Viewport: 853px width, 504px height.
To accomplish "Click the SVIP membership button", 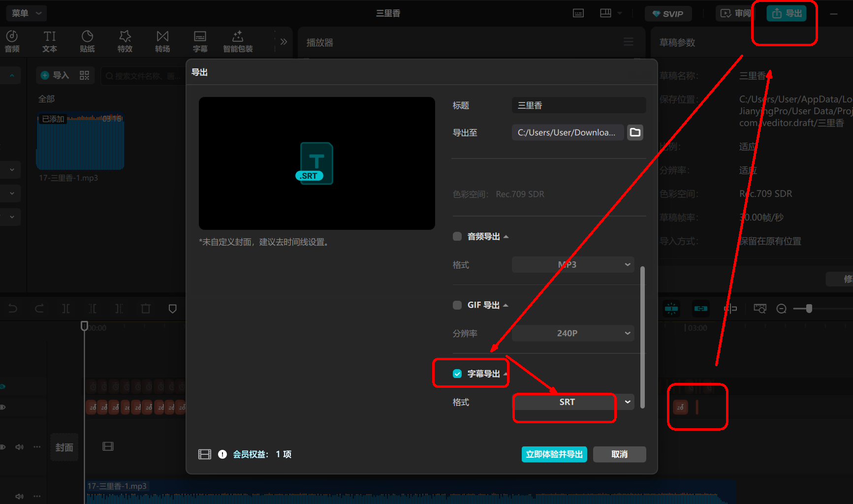I will [x=668, y=14].
